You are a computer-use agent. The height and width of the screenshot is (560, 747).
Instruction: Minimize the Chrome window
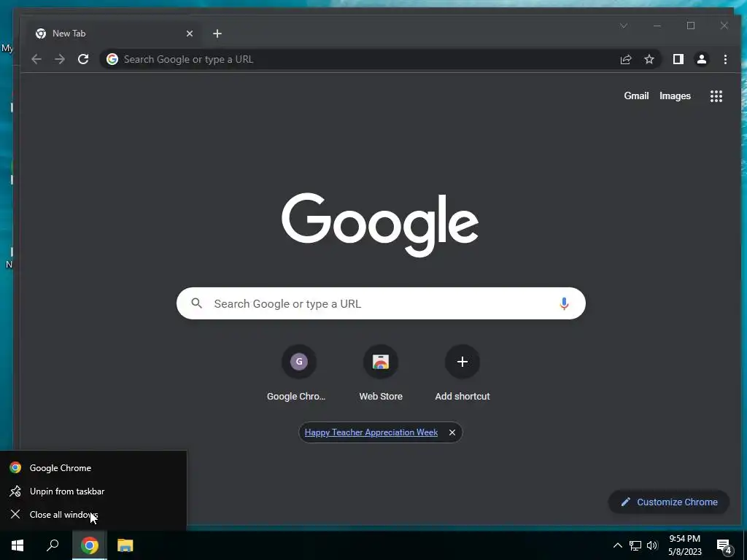click(x=657, y=26)
